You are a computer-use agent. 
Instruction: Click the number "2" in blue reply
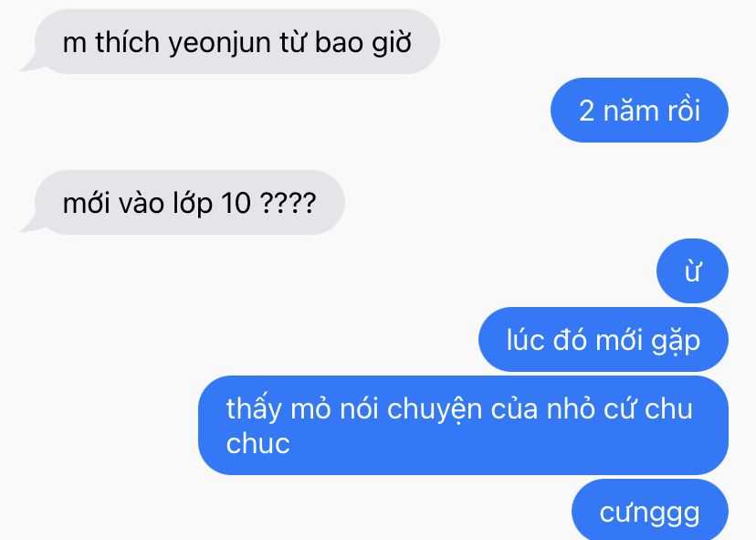(586, 111)
